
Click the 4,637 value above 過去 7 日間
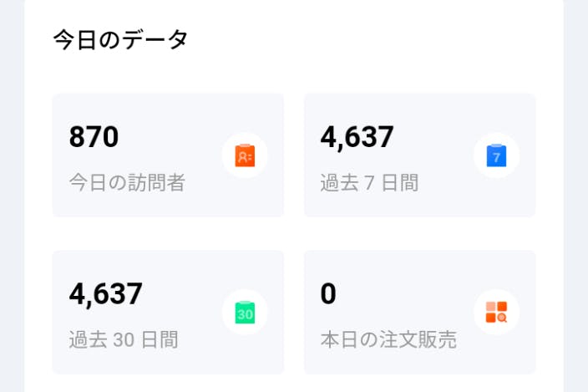pyautogui.click(x=357, y=137)
